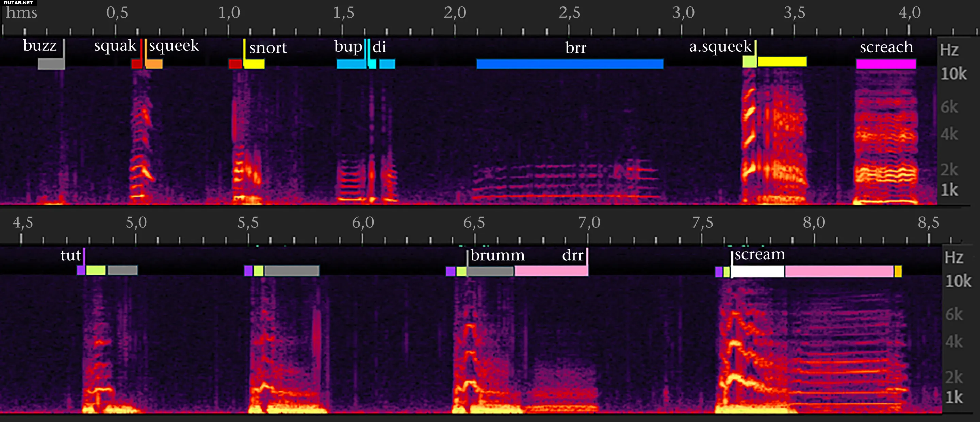Click the magenta screach segment bar
The width and height of the screenshot is (980, 422).
886,64
